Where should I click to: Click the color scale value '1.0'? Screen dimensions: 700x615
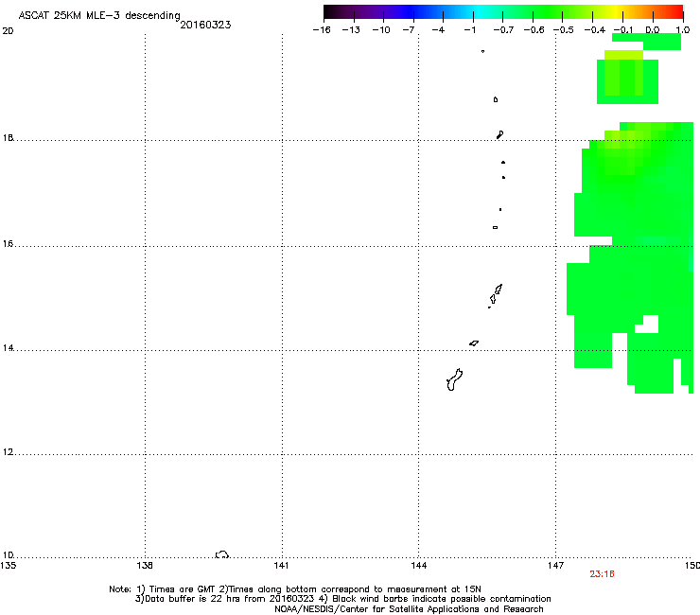point(683,30)
